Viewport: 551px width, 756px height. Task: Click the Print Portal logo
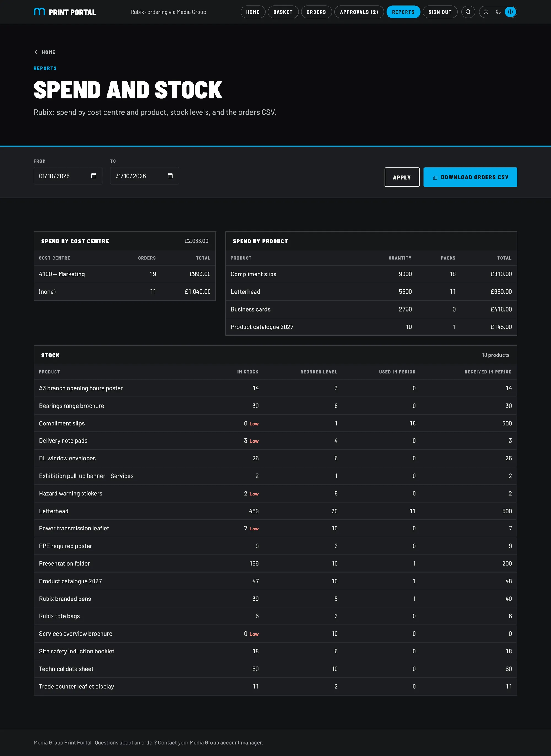65,12
